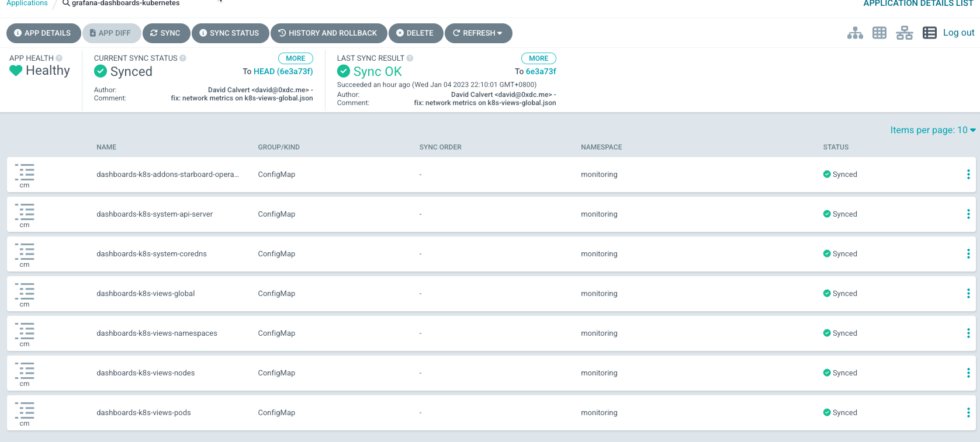Click the SYNC ORDER column header
The image size is (980, 442).
tap(441, 147)
